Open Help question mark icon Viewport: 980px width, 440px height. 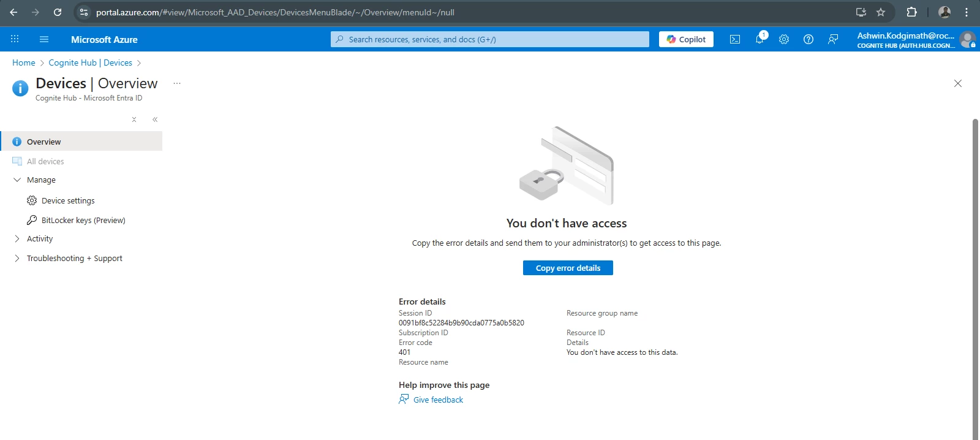point(809,39)
